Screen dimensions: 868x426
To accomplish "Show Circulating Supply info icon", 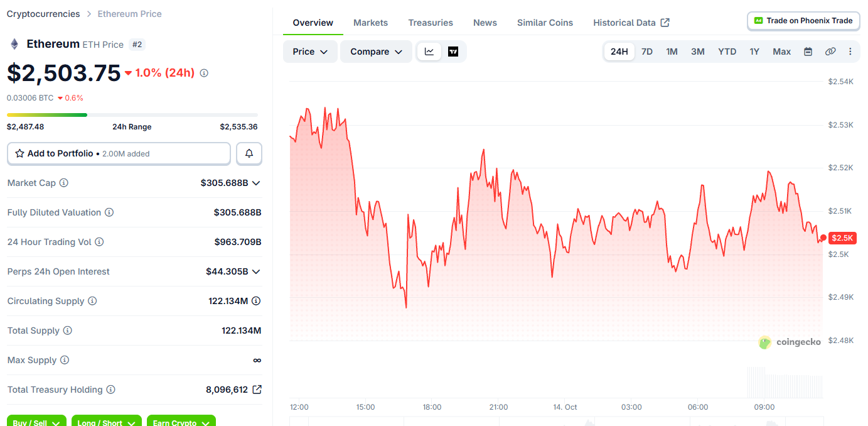I will [92, 301].
